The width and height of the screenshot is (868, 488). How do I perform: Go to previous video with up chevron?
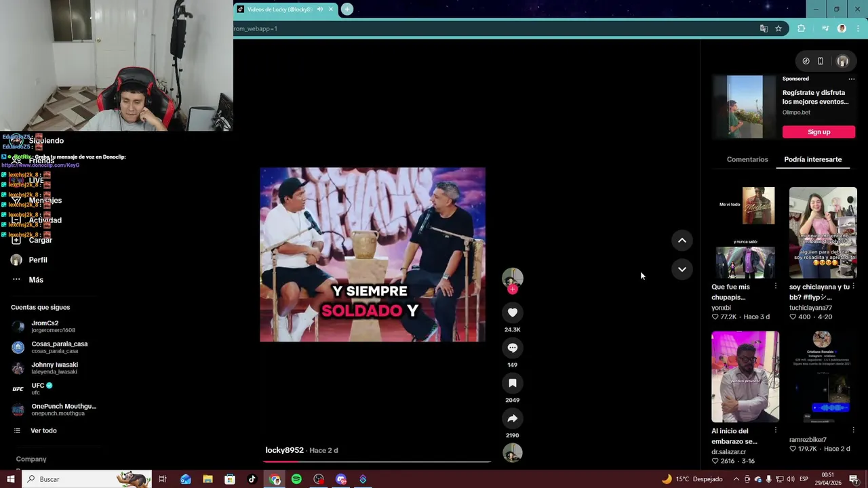(682, 240)
